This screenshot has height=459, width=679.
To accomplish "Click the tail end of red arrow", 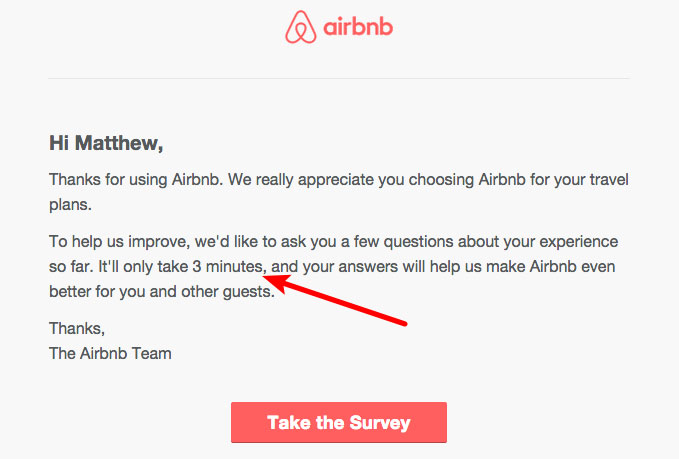I will click(404, 322).
